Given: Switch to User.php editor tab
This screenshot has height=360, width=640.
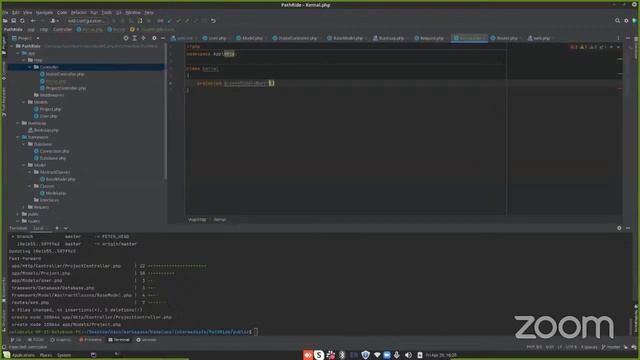Looking at the screenshot, I should (215, 38).
